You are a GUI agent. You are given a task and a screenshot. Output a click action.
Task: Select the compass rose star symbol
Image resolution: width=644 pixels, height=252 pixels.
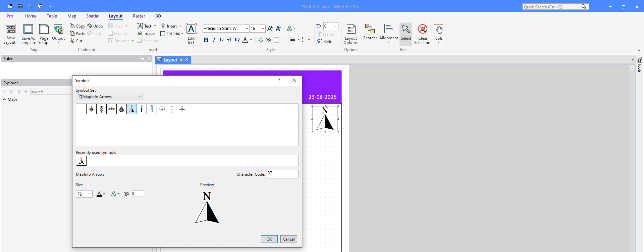[92, 109]
